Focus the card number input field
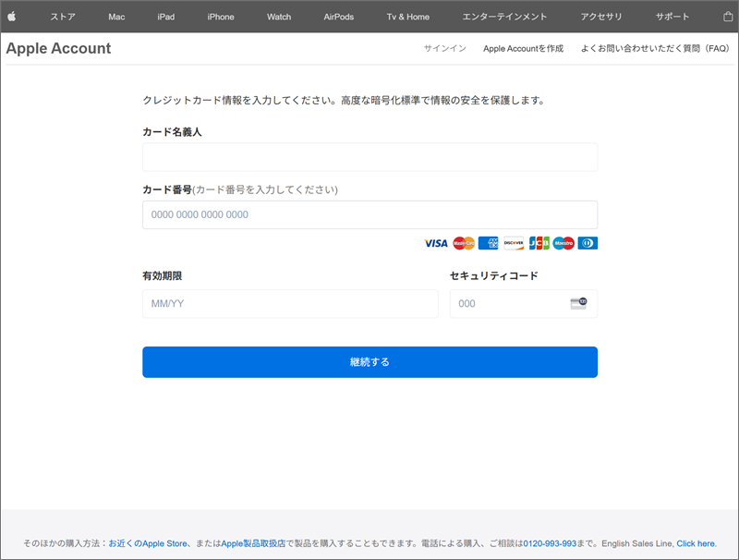The image size is (739, 560). click(370, 215)
